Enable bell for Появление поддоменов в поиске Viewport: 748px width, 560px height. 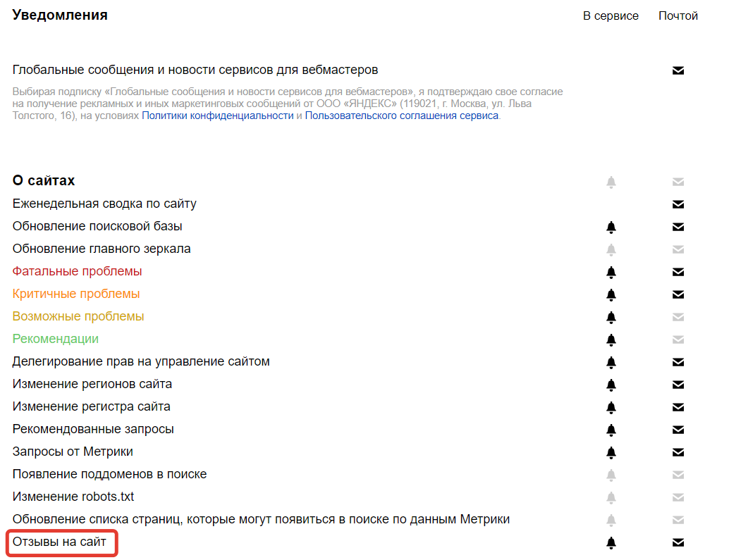[611, 475]
